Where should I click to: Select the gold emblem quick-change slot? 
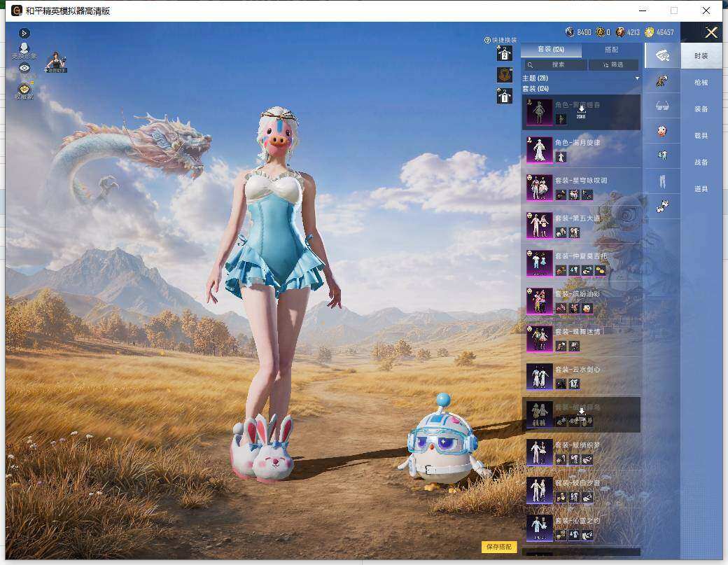tap(505, 75)
